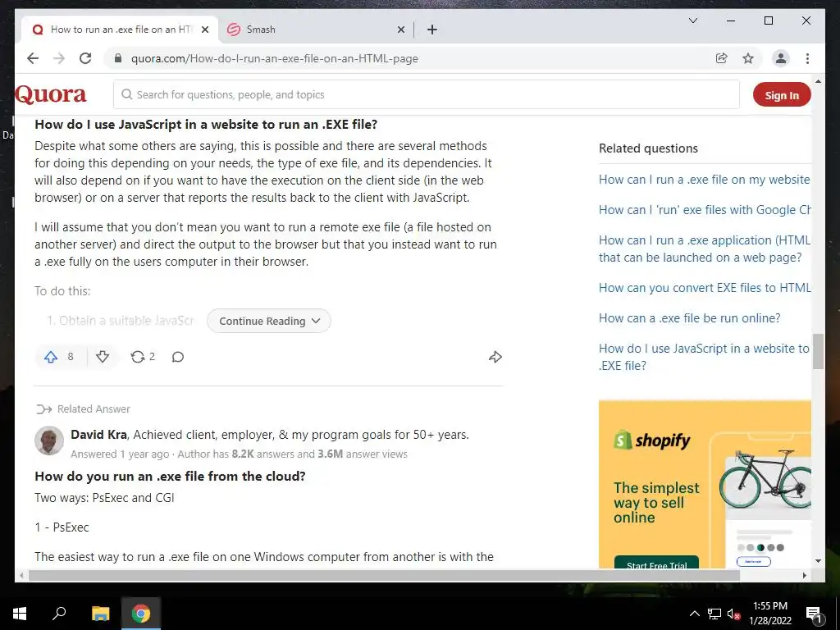Click 'Answered 1 year ago' text
The width and height of the screenshot is (840, 630).
click(x=120, y=454)
